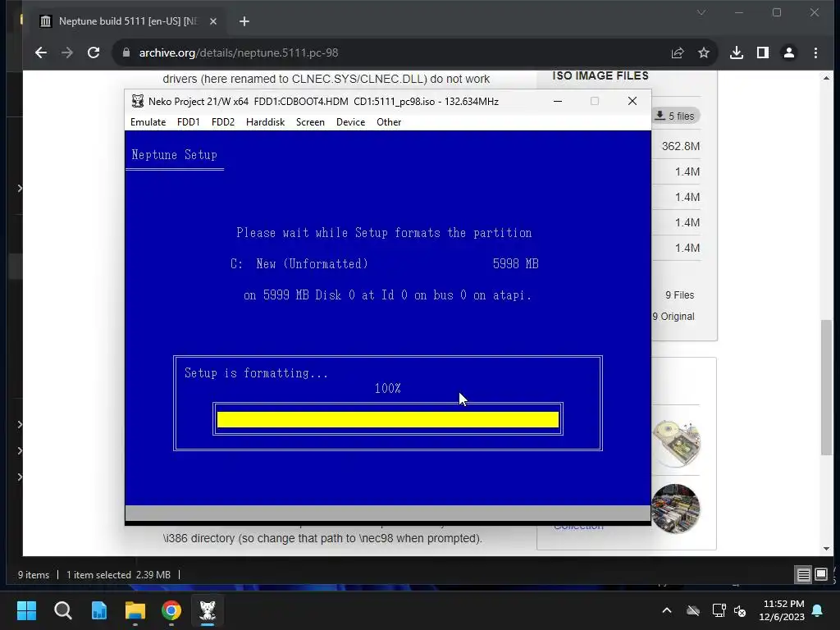Toggle Chrome side panel

click(x=763, y=52)
